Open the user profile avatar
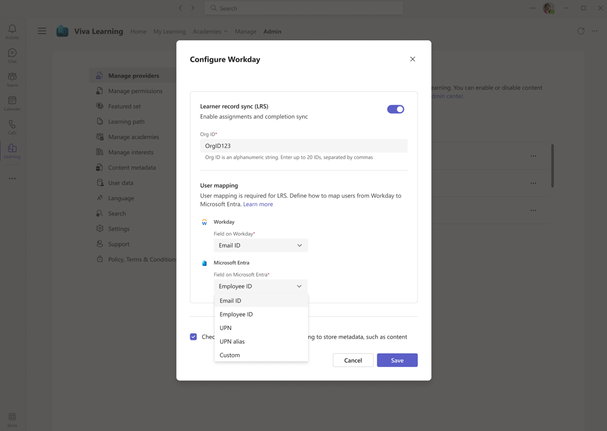This screenshot has width=607, height=431. tap(549, 8)
